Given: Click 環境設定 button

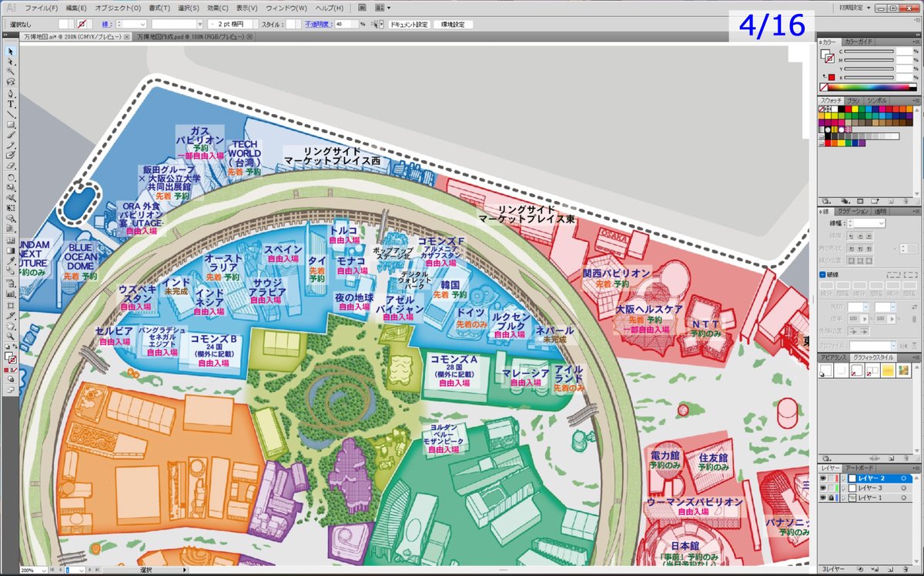Looking at the screenshot, I should pos(453,24).
